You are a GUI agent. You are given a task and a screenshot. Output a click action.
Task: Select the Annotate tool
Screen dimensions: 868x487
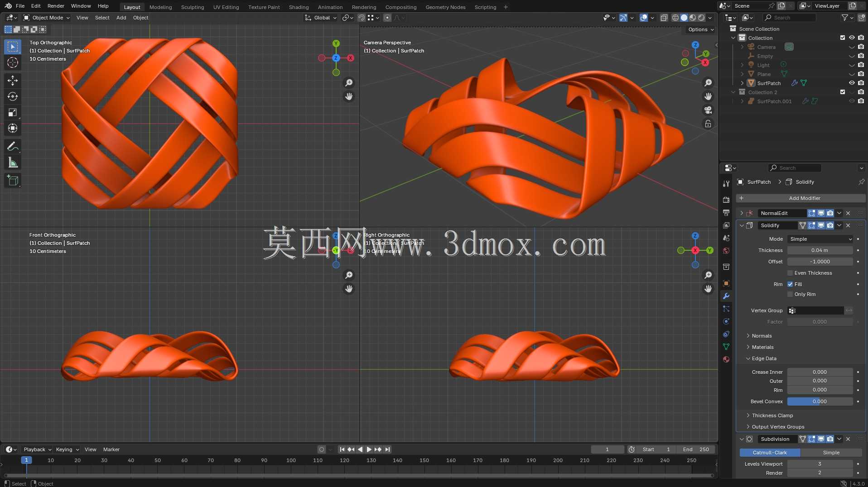click(13, 146)
